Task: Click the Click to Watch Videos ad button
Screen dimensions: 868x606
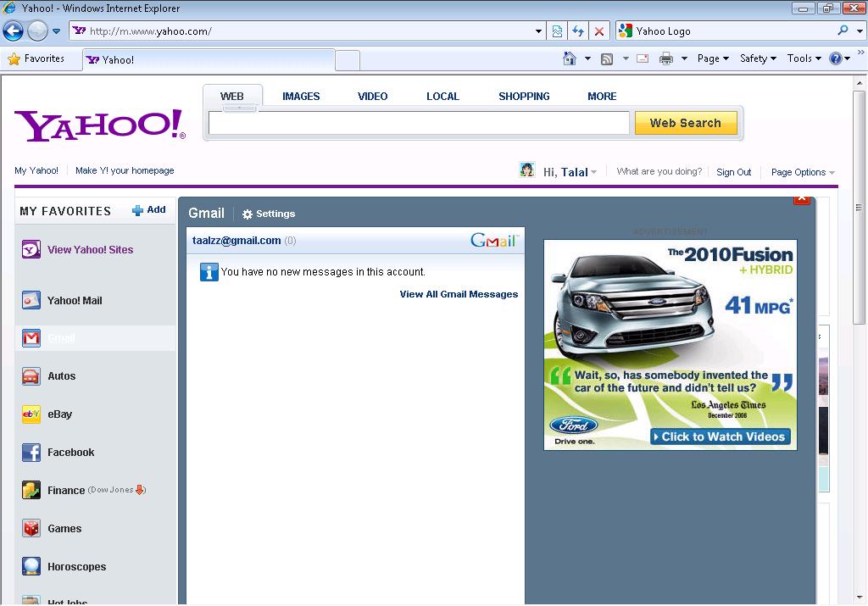Action: pos(721,436)
